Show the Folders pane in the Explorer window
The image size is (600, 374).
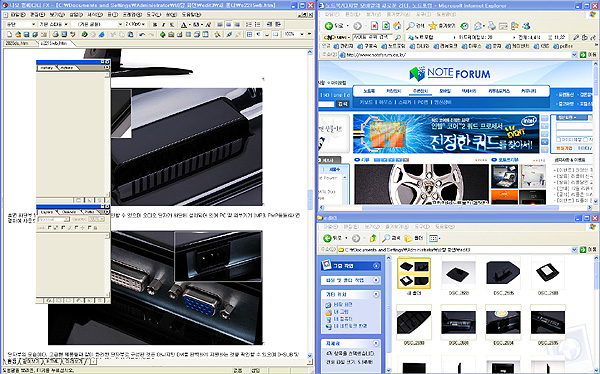[414, 238]
